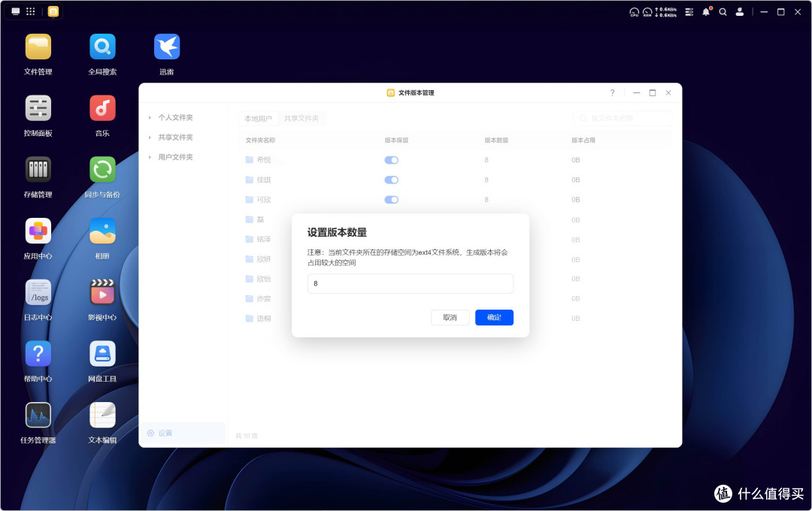The width and height of the screenshot is (812, 511).
Task: Expand the 共享文件夹 tree node
Action: [x=150, y=138]
